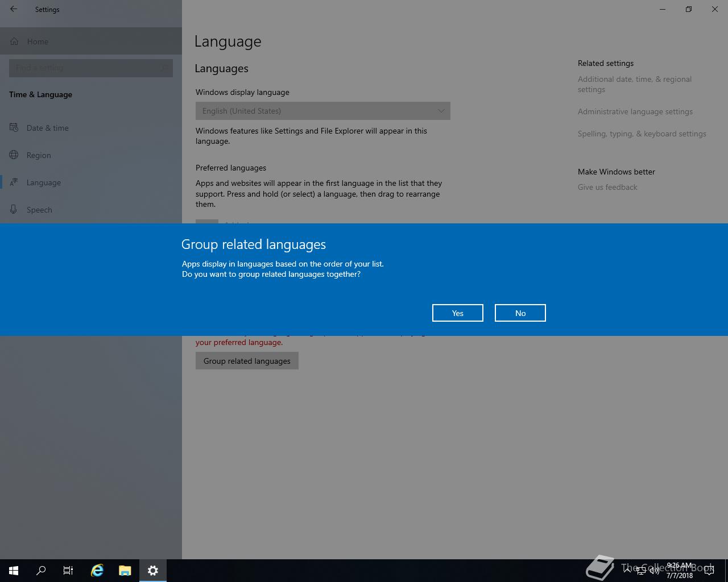Image resolution: width=728 pixels, height=582 pixels.
Task: Open the Region settings page
Action: (x=91, y=155)
